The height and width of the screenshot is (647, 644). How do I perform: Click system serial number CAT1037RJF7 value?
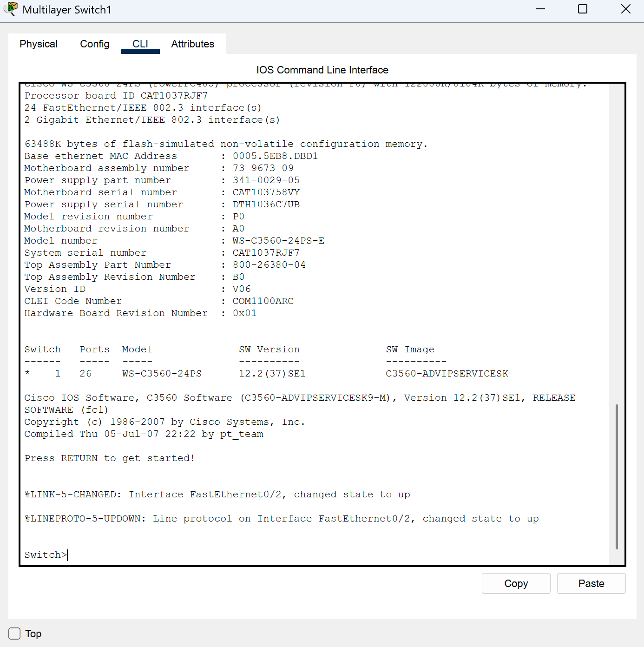[x=266, y=253]
